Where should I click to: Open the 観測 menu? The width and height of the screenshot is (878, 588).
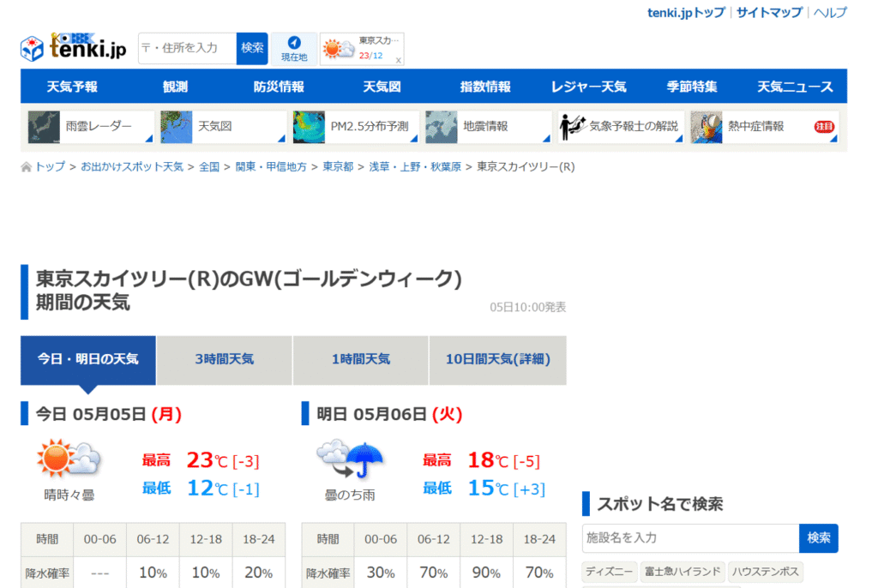pyautogui.click(x=175, y=87)
